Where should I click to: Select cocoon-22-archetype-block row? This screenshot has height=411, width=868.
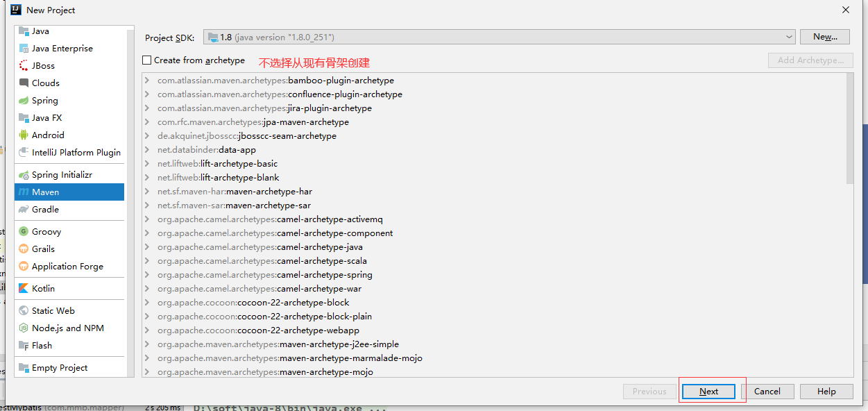click(x=495, y=303)
